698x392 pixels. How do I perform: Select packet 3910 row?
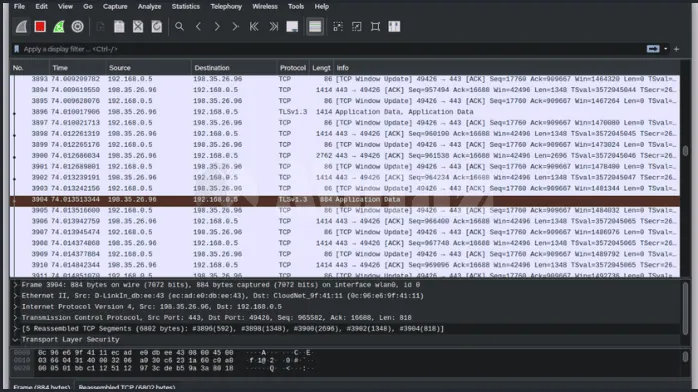345,265
